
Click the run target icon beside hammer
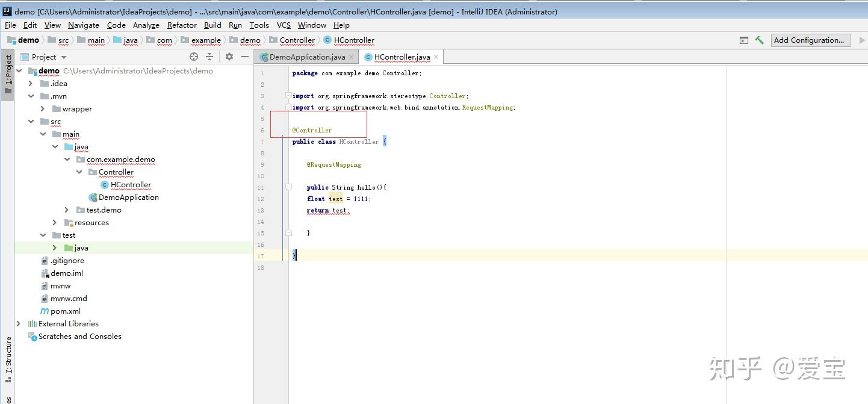[744, 40]
